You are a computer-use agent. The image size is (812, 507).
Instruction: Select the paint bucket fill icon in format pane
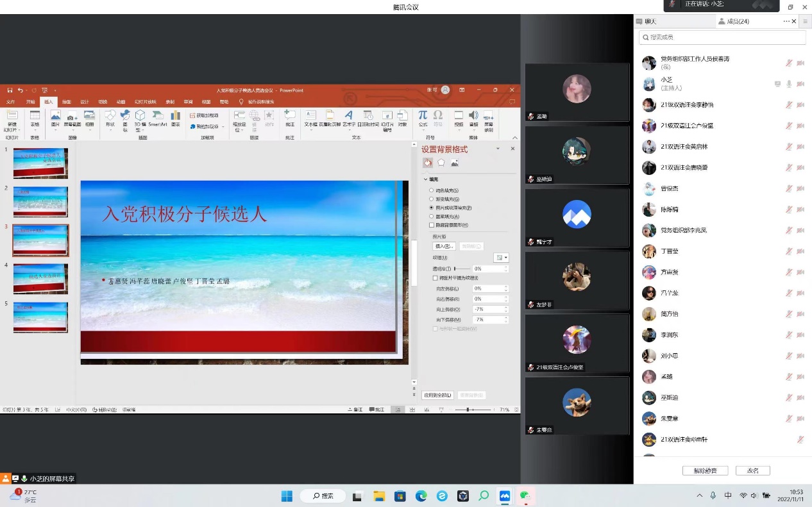pos(428,163)
